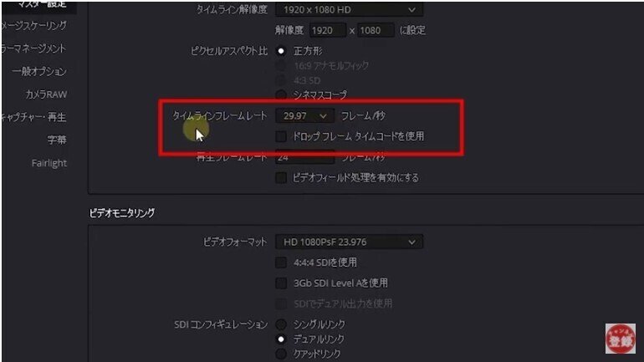Open the 字幕 settings section

click(57, 140)
